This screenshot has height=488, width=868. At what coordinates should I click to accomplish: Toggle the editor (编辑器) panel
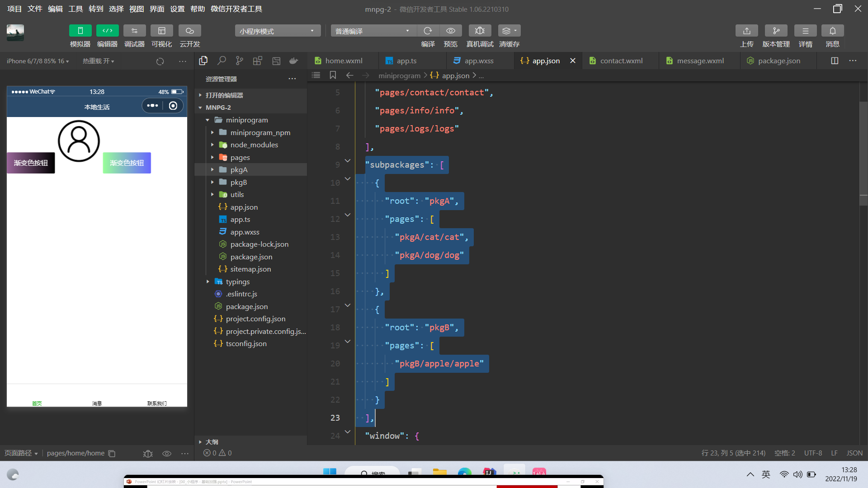click(x=107, y=31)
